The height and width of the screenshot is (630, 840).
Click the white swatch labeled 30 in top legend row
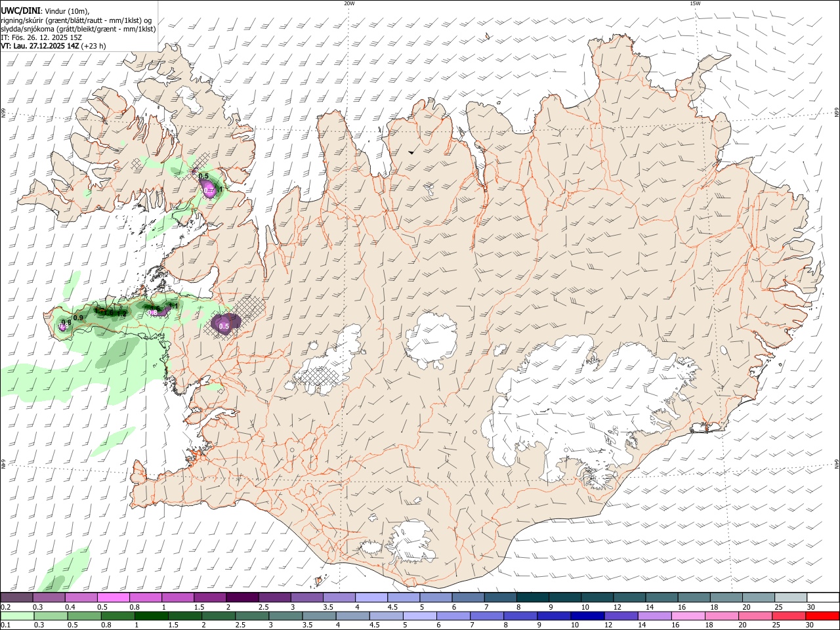point(823,598)
